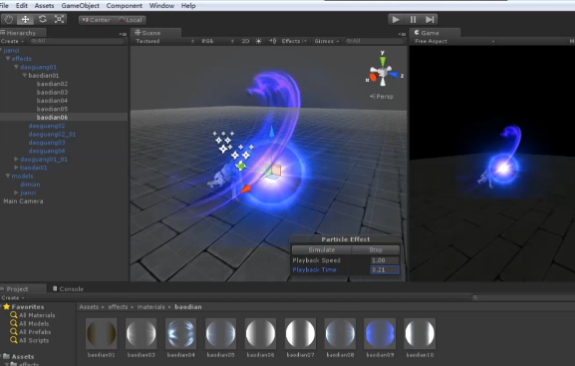Switch to the Console tab
The width and height of the screenshot is (575, 366).
coord(68,289)
